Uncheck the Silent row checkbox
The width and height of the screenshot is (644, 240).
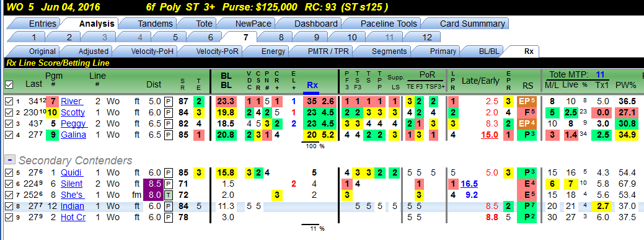click(9, 184)
